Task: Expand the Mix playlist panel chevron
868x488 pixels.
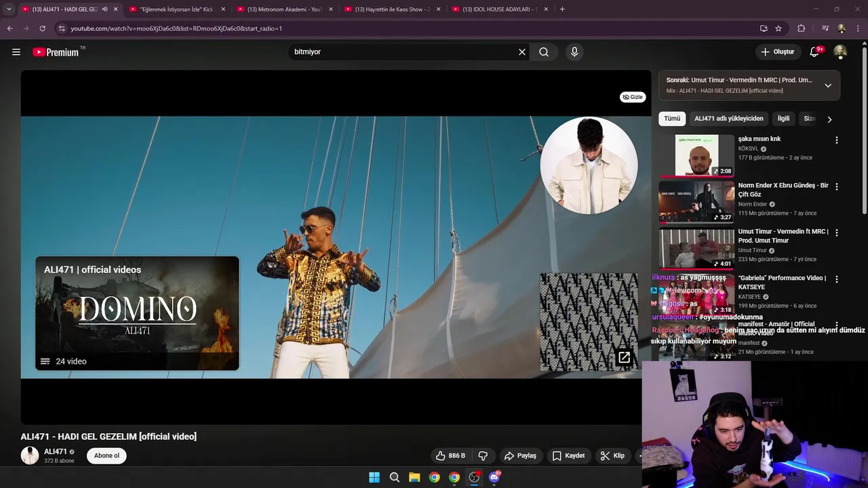Action: (x=828, y=85)
